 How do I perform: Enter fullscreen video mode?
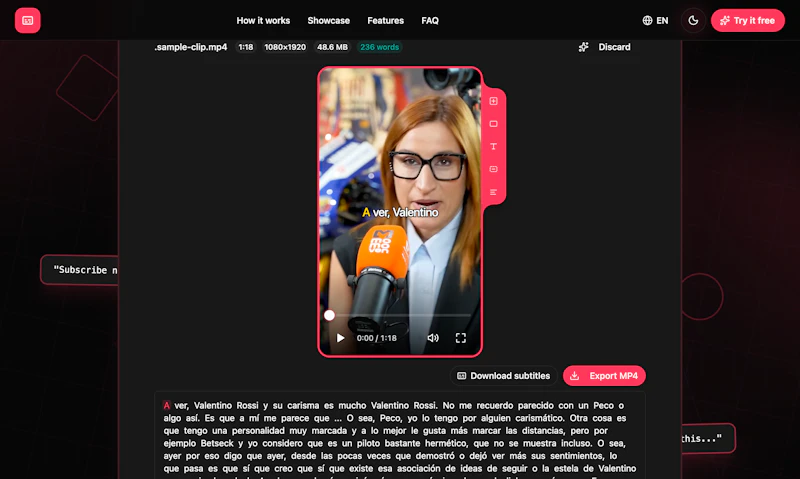click(x=461, y=338)
